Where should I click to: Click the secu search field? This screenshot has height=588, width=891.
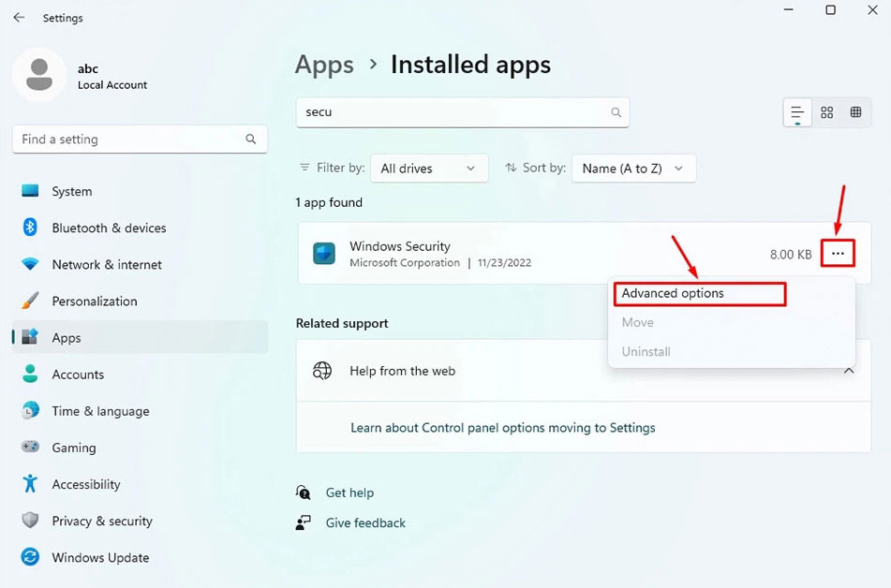click(x=459, y=111)
